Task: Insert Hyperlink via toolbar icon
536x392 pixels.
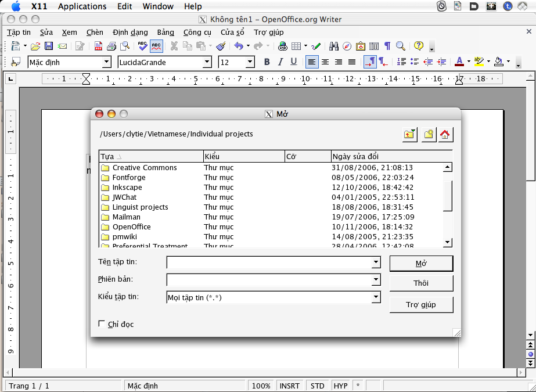Action: pyautogui.click(x=283, y=46)
